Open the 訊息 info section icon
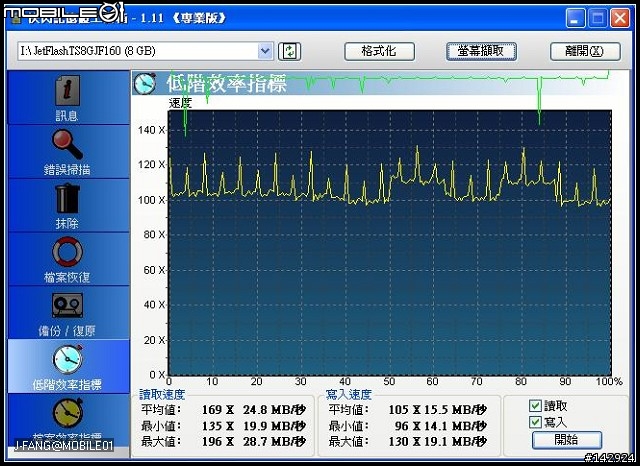The height and width of the screenshot is (466, 640). pos(67,91)
